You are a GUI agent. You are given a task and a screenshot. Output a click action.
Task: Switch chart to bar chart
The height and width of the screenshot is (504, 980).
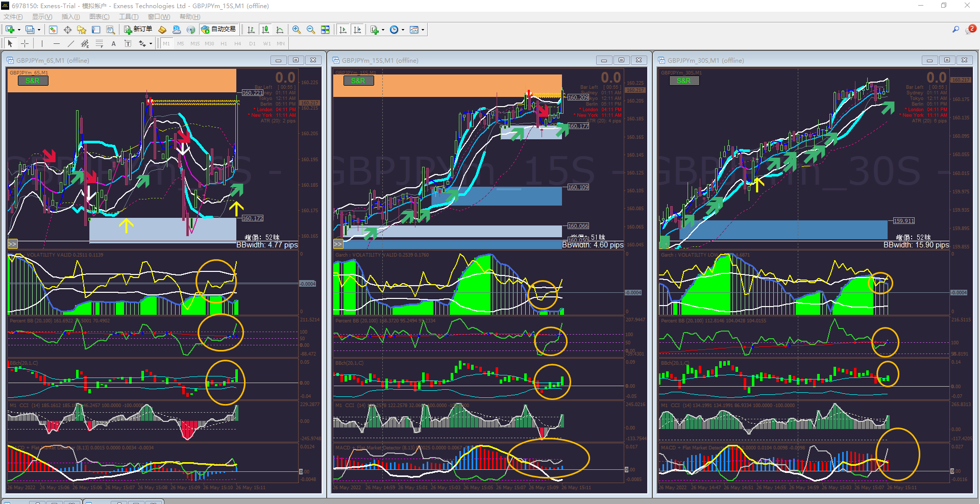pos(251,30)
